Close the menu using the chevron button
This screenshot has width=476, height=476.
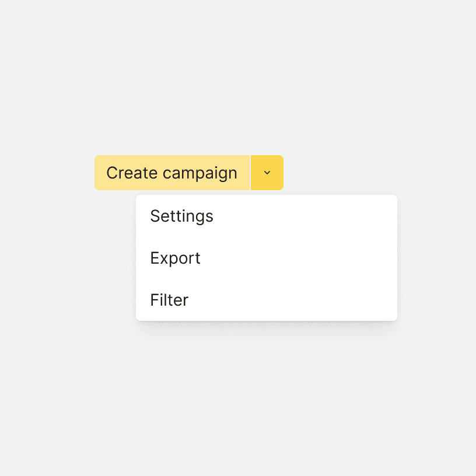267,173
